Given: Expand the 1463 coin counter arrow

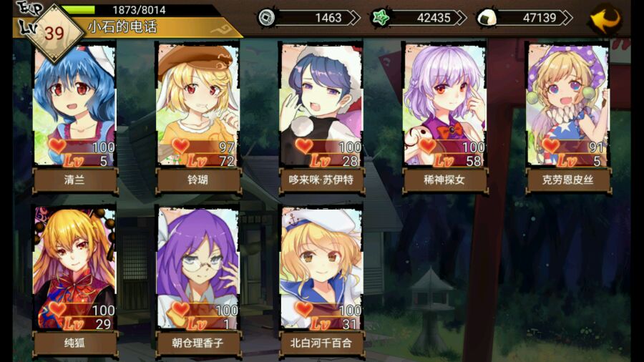Looking at the screenshot, I should click(x=354, y=18).
